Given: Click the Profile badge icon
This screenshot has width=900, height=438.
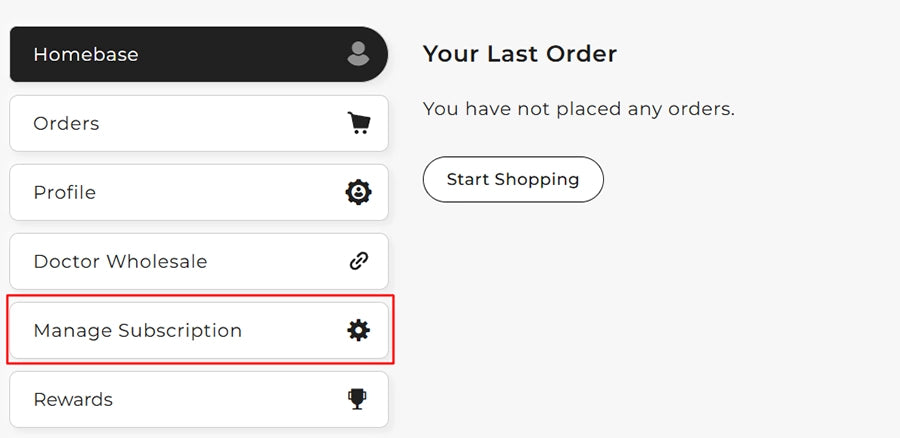Looking at the screenshot, I should pos(358,192).
